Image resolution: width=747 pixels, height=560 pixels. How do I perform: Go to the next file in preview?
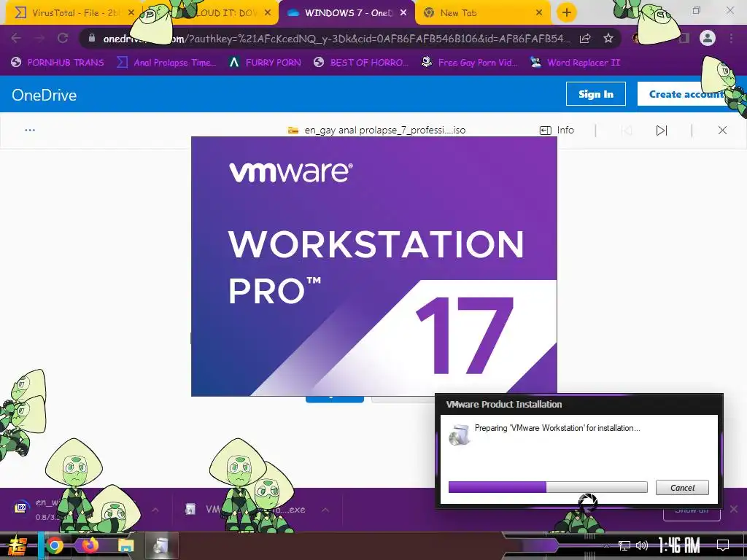[x=661, y=130]
